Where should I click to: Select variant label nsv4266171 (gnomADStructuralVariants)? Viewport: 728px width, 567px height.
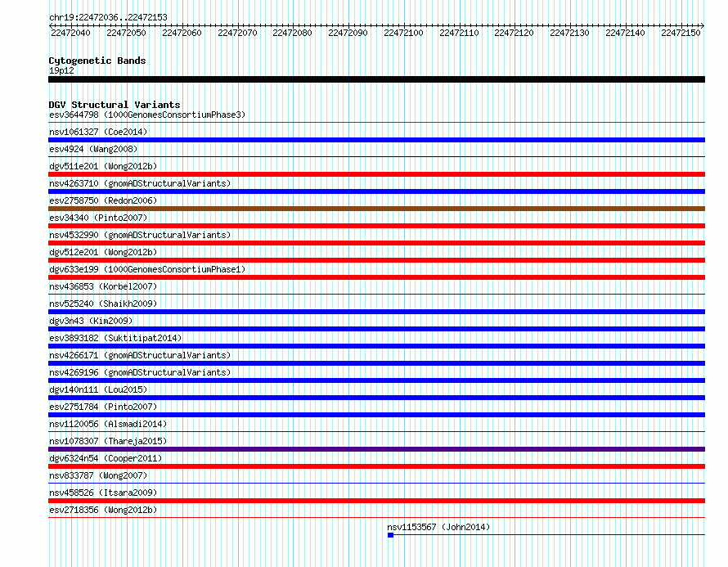(140, 355)
